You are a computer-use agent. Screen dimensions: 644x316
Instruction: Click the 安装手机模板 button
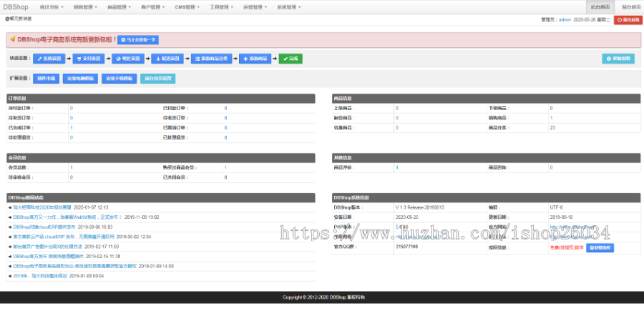(x=119, y=79)
